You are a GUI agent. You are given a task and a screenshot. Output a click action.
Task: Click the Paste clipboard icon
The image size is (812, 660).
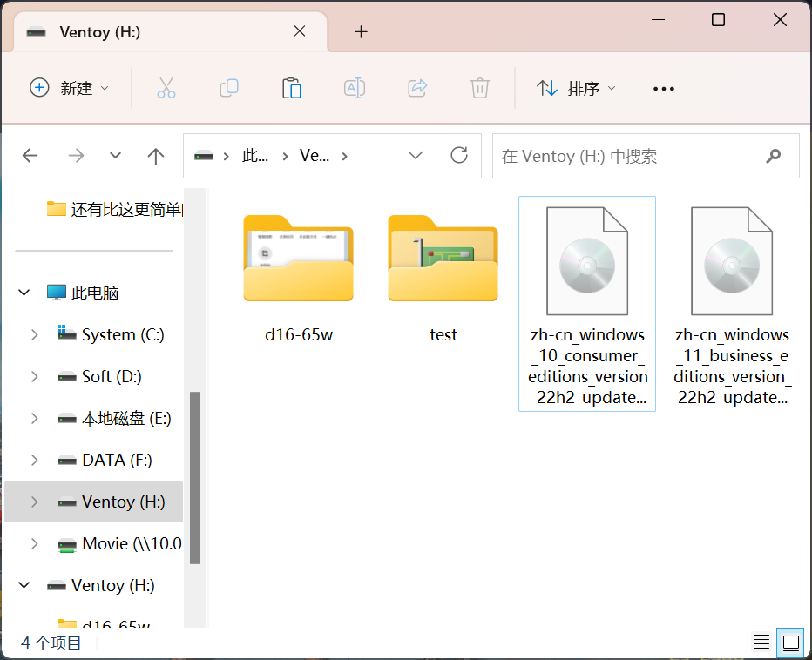click(x=292, y=88)
